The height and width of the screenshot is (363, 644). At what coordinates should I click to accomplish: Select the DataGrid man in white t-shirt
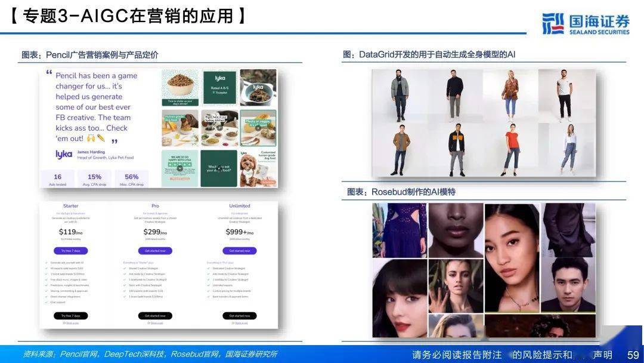565,96
